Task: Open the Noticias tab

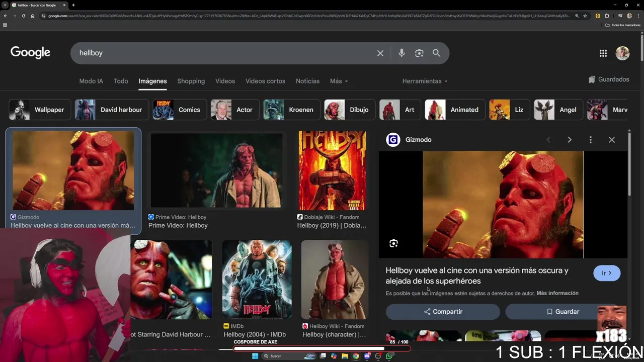Action: [x=307, y=81]
